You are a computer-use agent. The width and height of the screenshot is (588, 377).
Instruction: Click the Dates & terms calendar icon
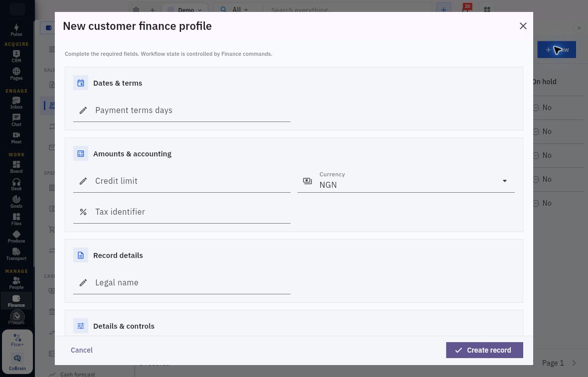[x=81, y=83]
